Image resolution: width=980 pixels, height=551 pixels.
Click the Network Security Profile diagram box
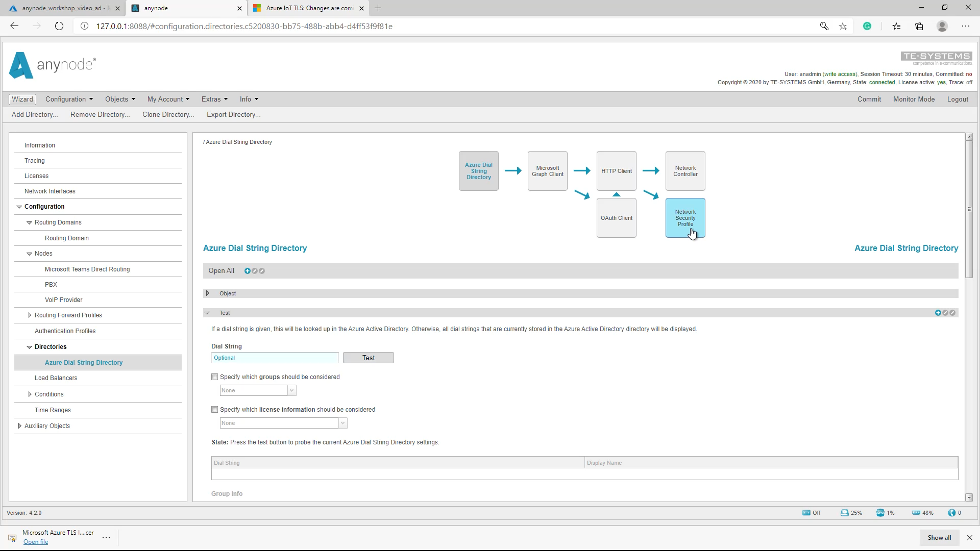(x=685, y=218)
